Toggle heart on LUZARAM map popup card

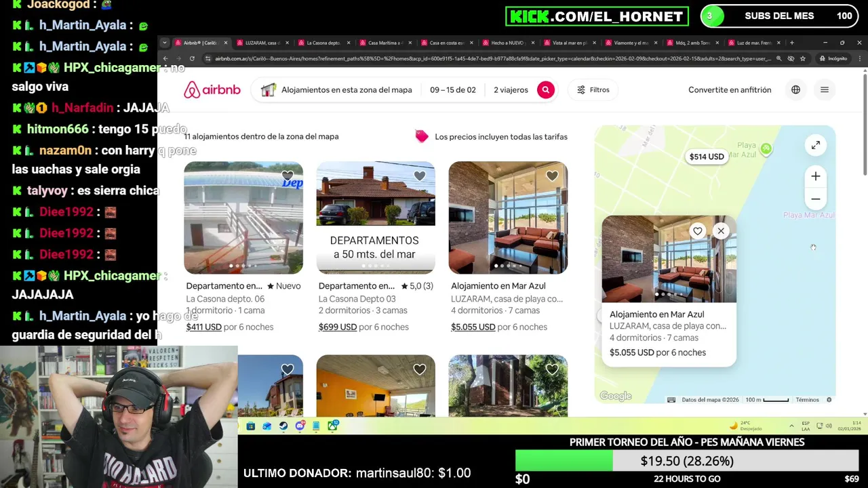point(698,231)
